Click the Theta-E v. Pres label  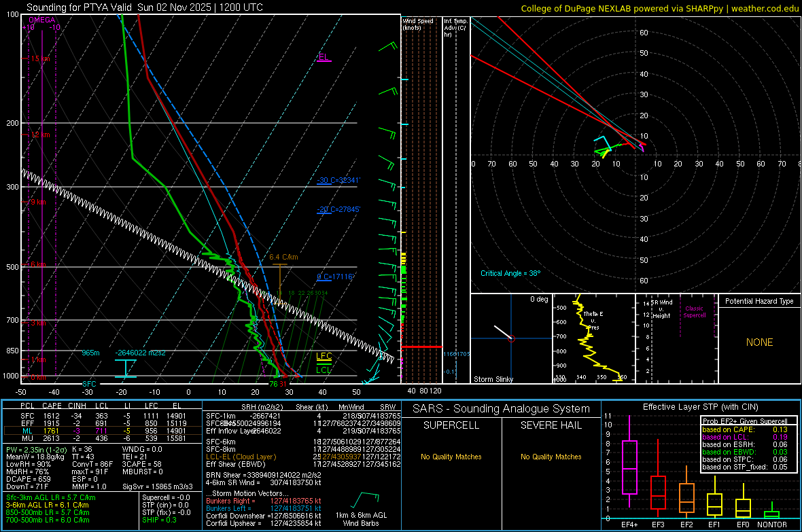[x=593, y=320]
